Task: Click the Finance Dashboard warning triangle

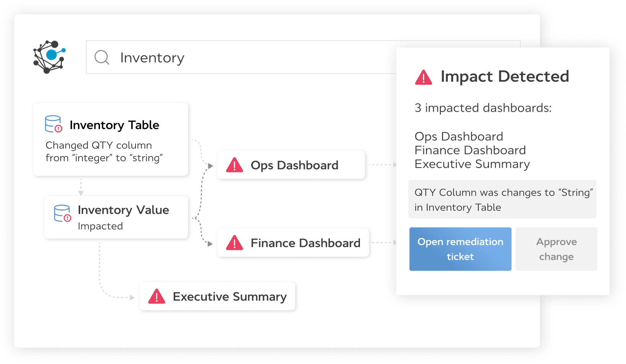Action: (x=234, y=243)
